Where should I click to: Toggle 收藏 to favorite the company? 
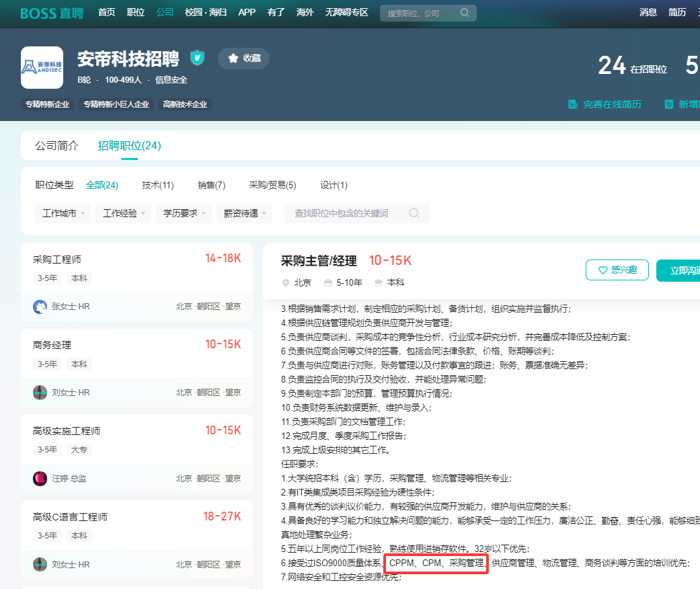[x=243, y=58]
